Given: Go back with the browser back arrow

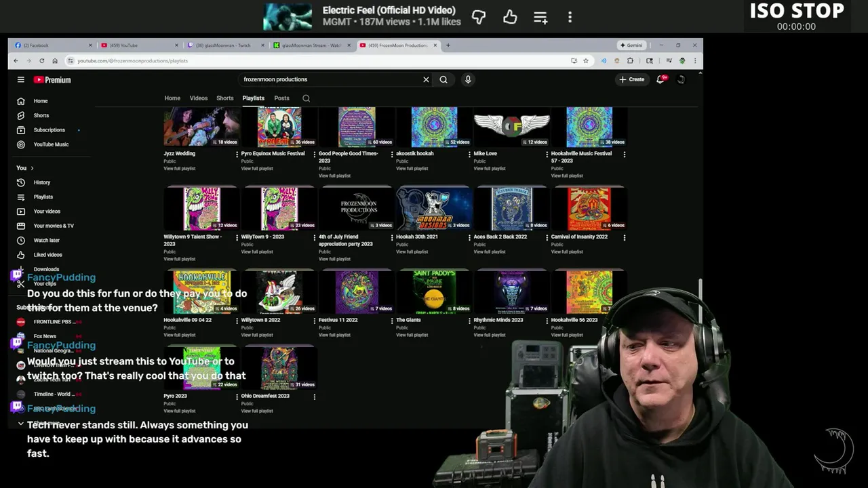Looking at the screenshot, I should click(x=16, y=60).
